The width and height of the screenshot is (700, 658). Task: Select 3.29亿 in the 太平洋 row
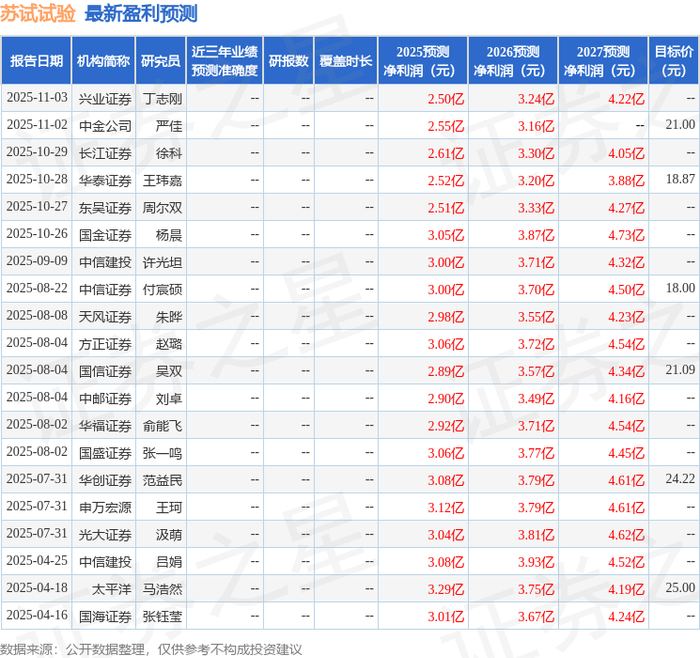click(446, 589)
